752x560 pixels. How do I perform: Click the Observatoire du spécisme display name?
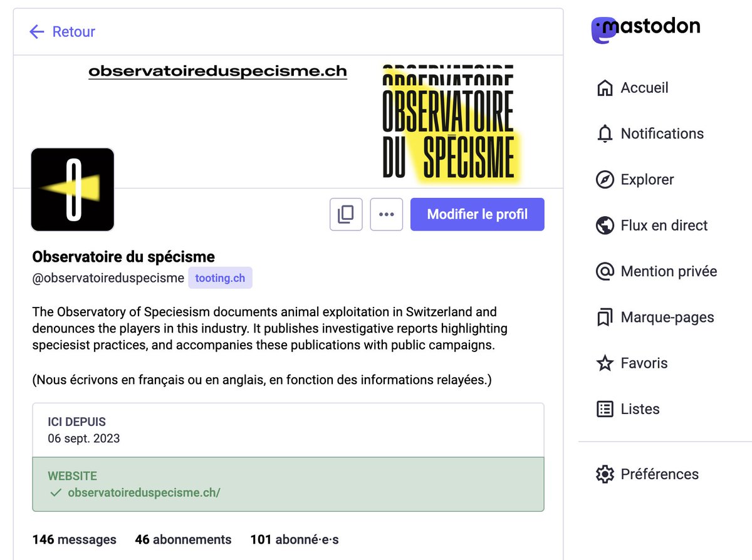pos(123,257)
